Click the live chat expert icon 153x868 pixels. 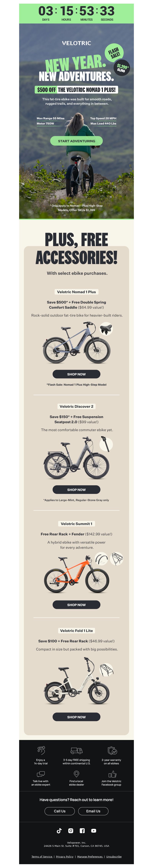pyautogui.click(x=41, y=774)
